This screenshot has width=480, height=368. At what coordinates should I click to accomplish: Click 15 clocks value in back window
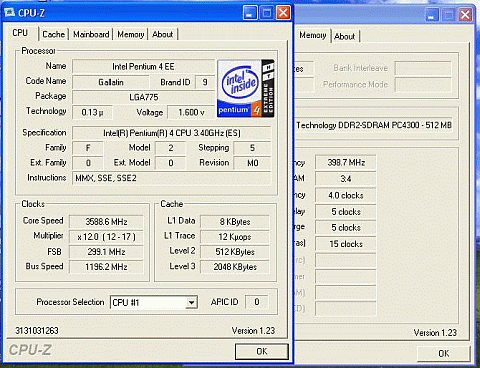point(346,244)
